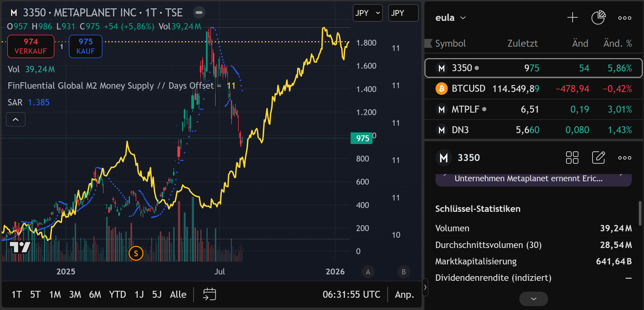Select the 3350 row in the watchlist
The image size is (644, 310).
[534, 68]
